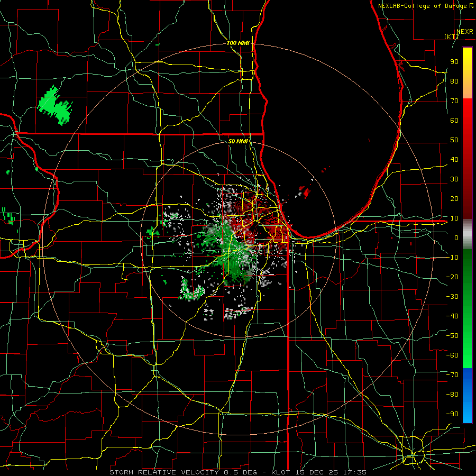Click the positive 30 value on velocity scale

tap(454, 179)
